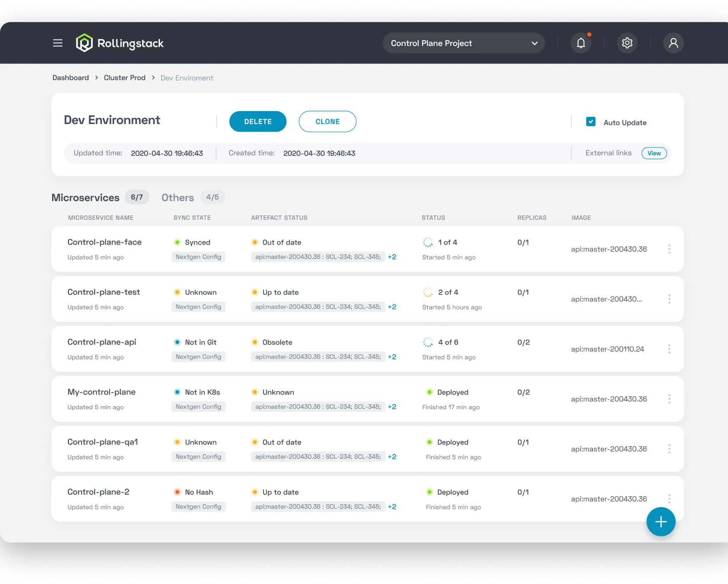Expand +2 artefacts in Control-plane-qa1 row
The height and width of the screenshot is (584, 728).
(x=392, y=457)
